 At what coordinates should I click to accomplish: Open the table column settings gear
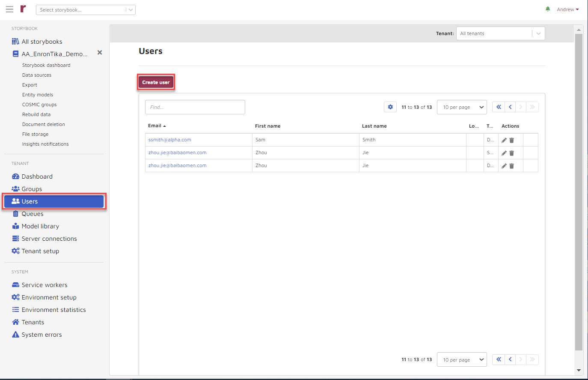pos(390,107)
